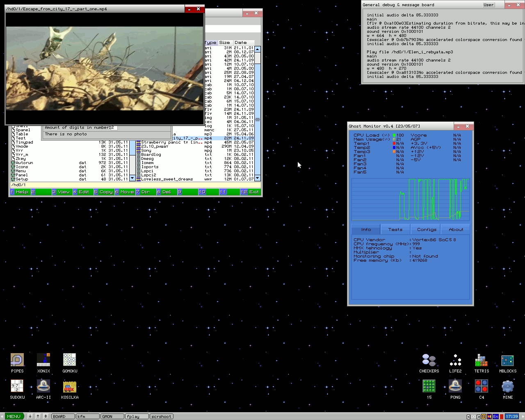
Task: Click the yellow S tray indicator
Action: click(x=484, y=417)
